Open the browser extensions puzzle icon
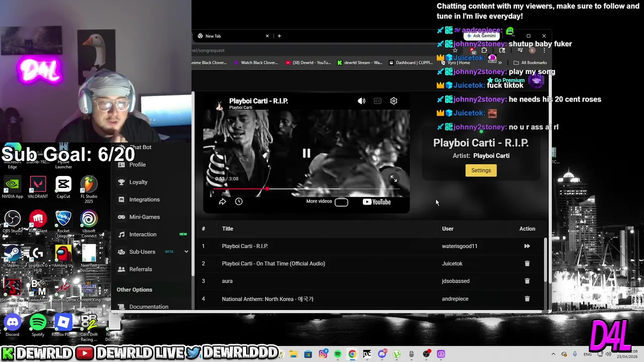The height and width of the screenshot is (362, 644). click(x=484, y=50)
